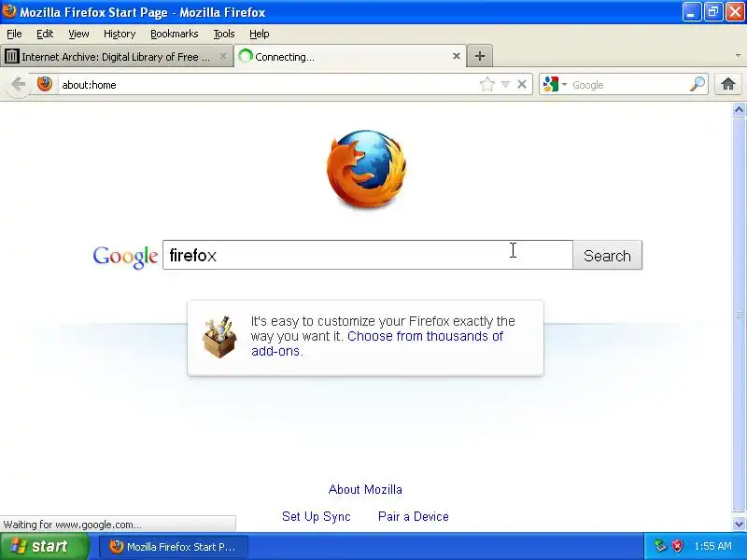This screenshot has width=747, height=560.
Task: Click the page search box containing firefox
Action: click(x=367, y=255)
